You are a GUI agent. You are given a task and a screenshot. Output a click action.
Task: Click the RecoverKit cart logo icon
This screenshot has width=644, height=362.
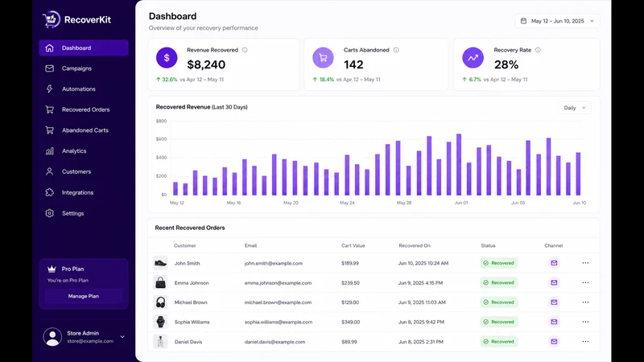[x=52, y=19]
